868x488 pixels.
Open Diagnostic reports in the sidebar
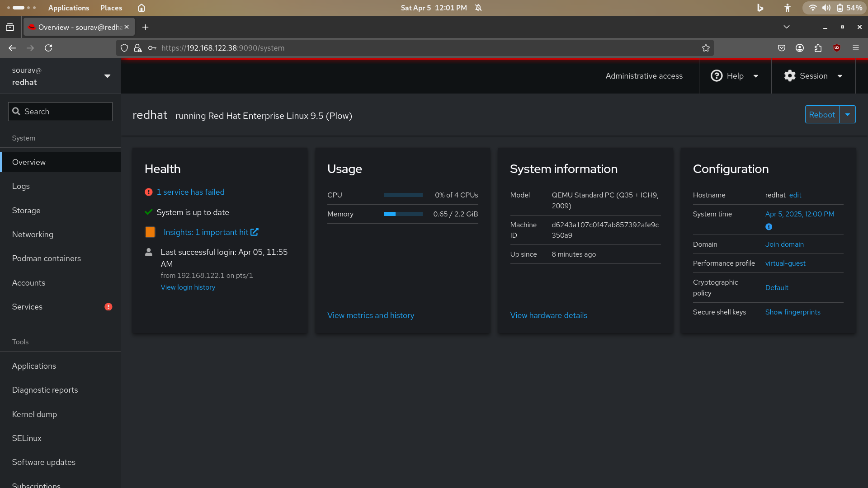(x=61, y=390)
